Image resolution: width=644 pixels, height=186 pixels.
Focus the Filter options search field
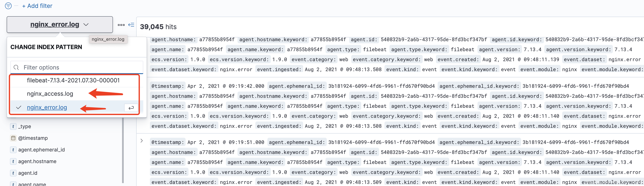(x=77, y=67)
